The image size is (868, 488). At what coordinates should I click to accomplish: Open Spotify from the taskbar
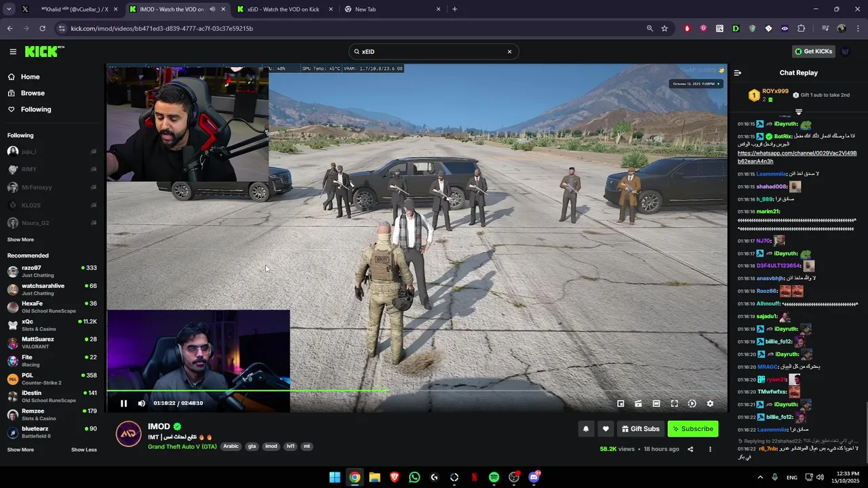click(x=494, y=477)
